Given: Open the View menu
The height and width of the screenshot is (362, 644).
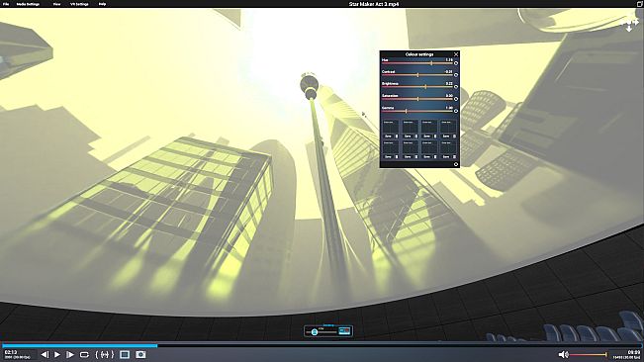Looking at the screenshot, I should 56,4.
